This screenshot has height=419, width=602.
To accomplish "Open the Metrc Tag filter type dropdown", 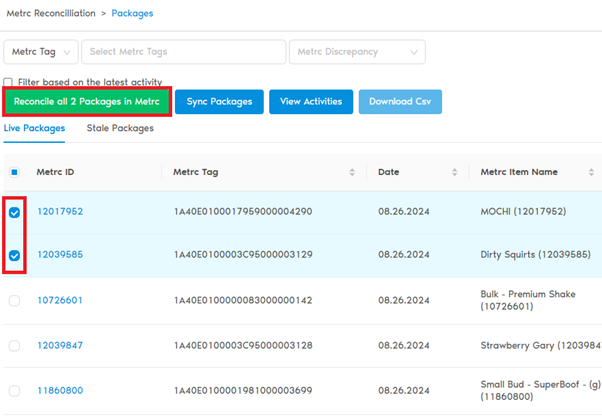I will (41, 52).
